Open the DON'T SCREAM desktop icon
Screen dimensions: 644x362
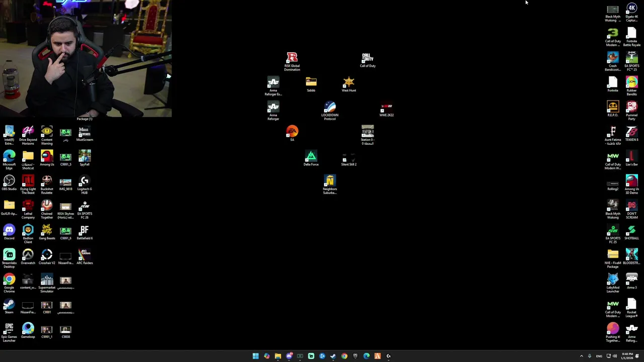point(632,210)
